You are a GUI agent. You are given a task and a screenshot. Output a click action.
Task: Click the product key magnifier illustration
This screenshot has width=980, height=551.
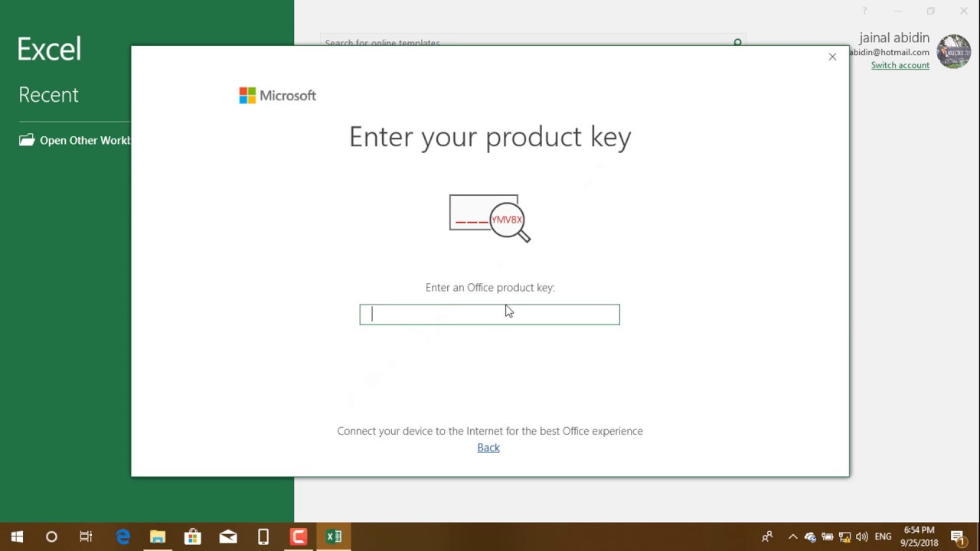(x=490, y=217)
